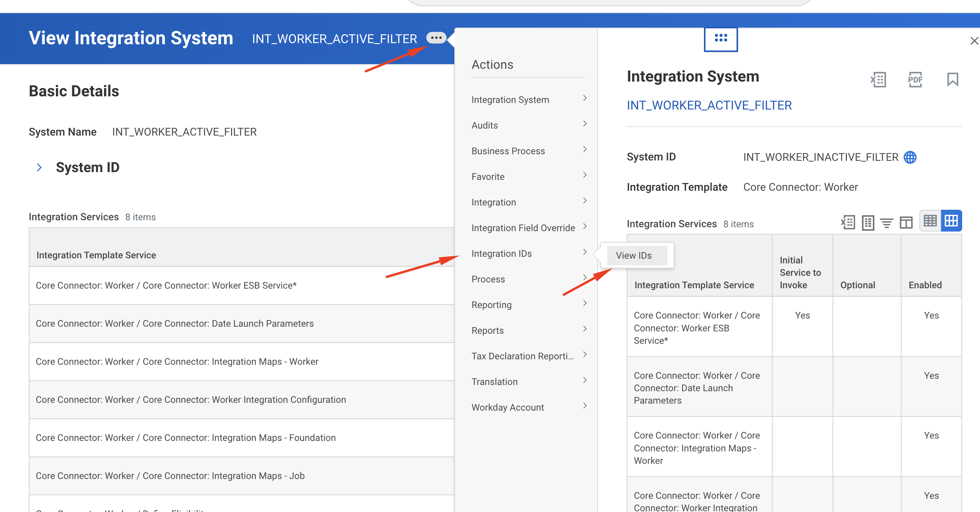Image resolution: width=980 pixels, height=512 pixels.
Task: Open the INT_WORKER_ACTIVE_FILTER blue link
Action: tap(709, 105)
